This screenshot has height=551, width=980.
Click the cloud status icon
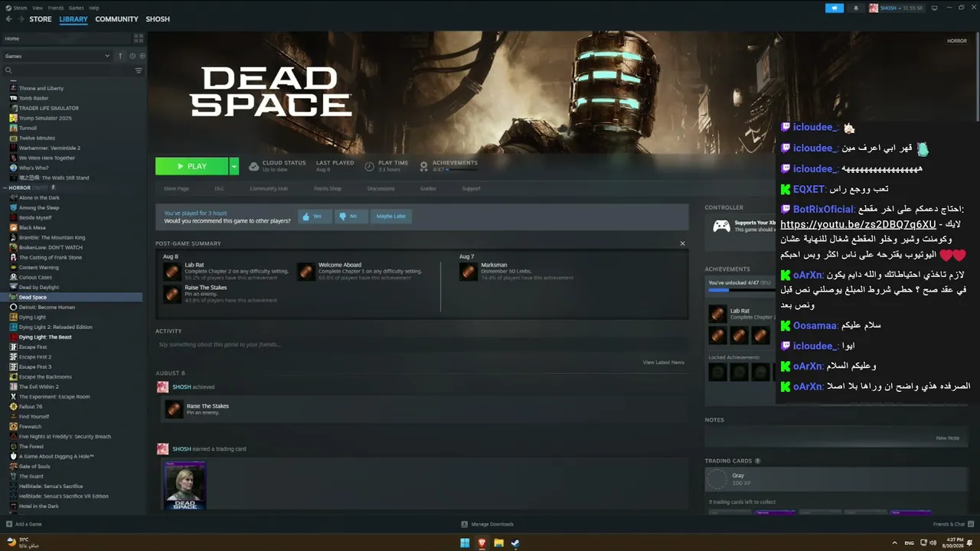pos(254,166)
